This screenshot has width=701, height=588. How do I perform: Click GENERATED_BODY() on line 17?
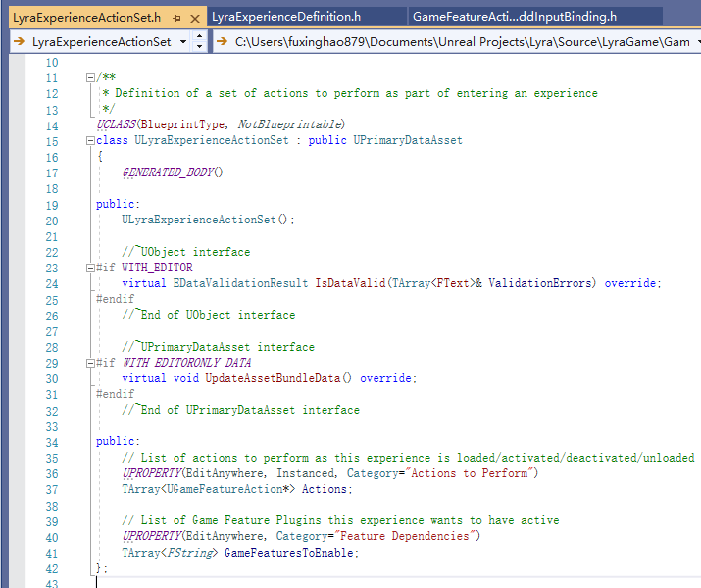pos(173,172)
